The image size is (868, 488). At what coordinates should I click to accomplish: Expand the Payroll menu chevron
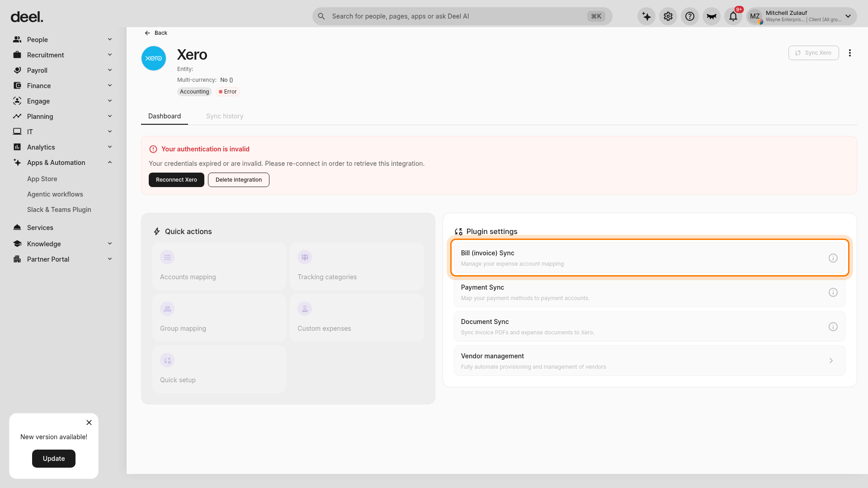coord(110,70)
